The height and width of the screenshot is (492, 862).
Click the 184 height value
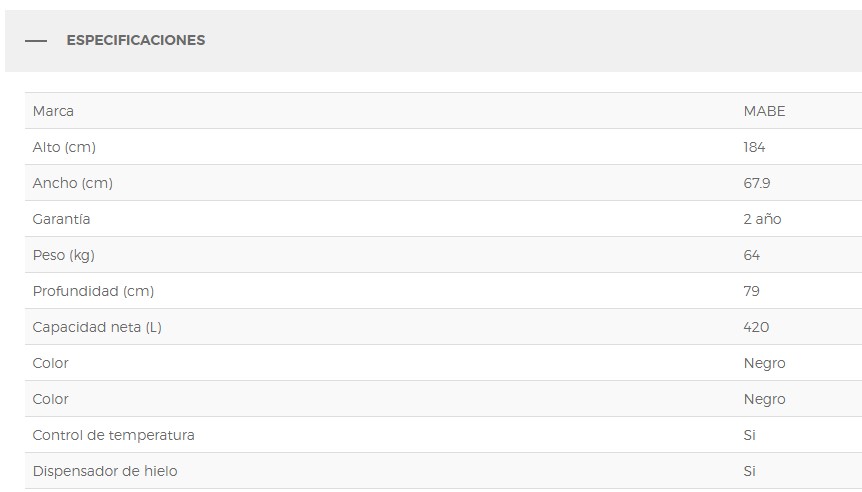tap(754, 147)
